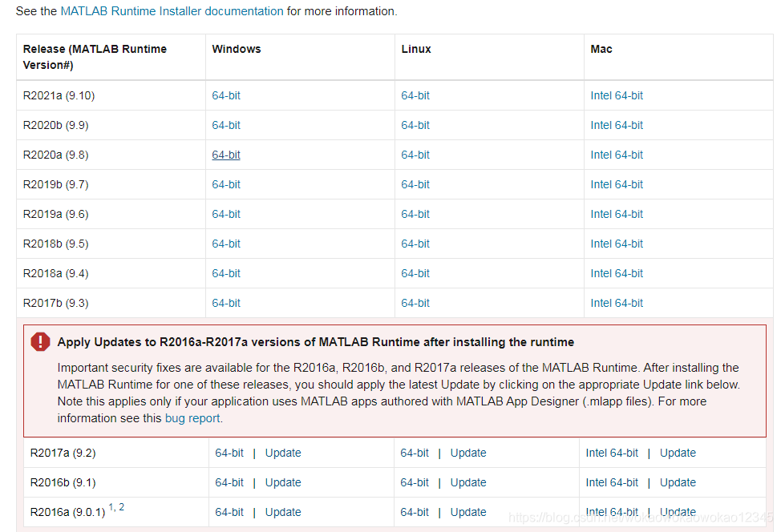Open R2016b Windows Update link
The image size is (781, 532).
283,483
